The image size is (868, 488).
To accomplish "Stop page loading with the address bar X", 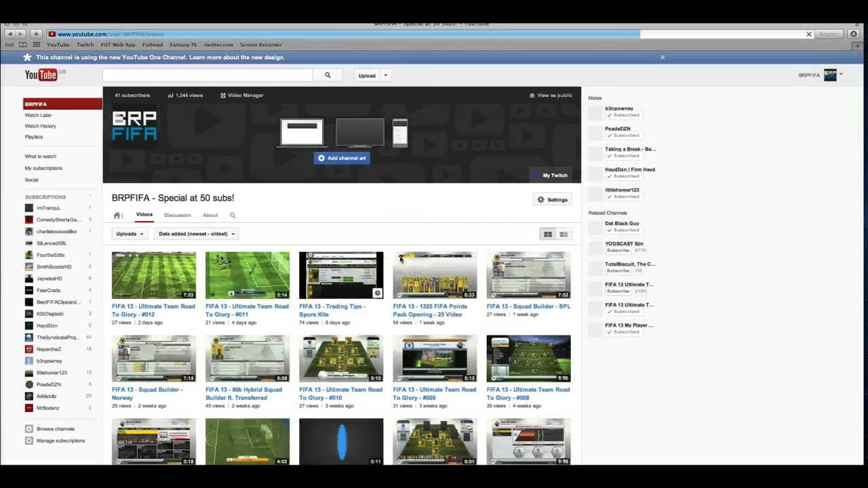I will [x=809, y=34].
